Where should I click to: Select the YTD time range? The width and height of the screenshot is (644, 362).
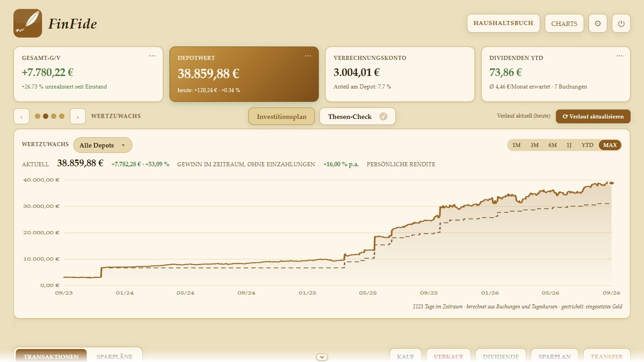tap(587, 145)
